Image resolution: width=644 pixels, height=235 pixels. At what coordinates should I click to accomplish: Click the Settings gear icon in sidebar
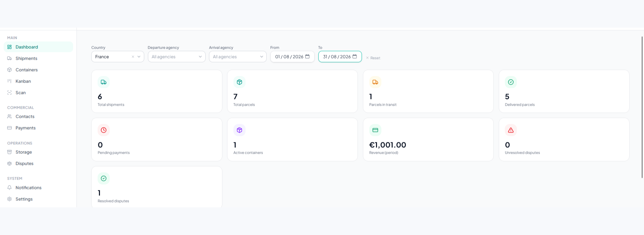click(9, 199)
